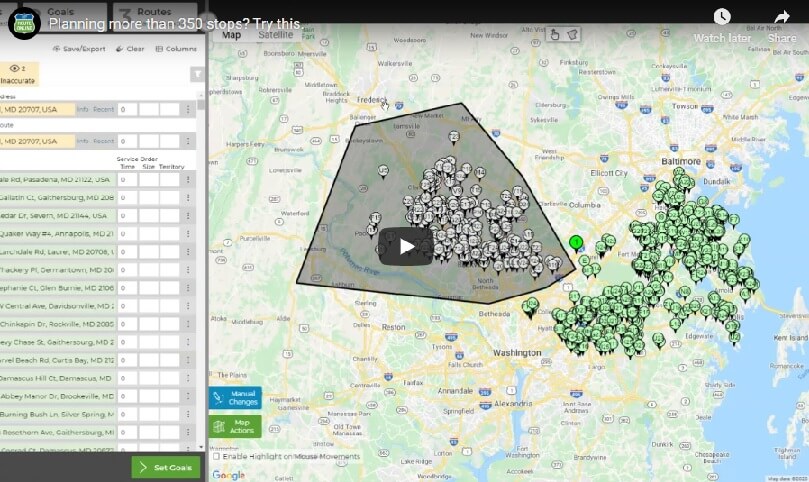Click service time field for Severn stop

127,216
